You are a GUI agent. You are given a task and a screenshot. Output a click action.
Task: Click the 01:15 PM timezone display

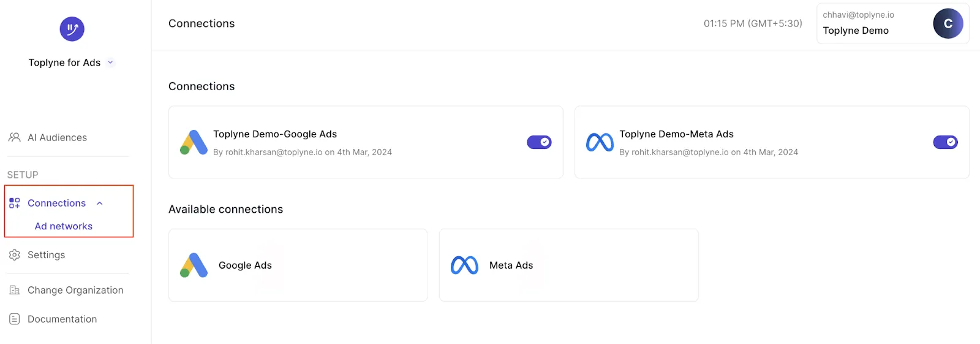point(753,23)
